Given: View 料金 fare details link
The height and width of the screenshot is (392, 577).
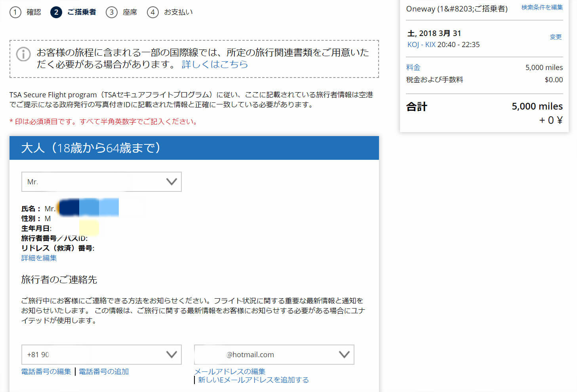Looking at the screenshot, I should pos(413,68).
